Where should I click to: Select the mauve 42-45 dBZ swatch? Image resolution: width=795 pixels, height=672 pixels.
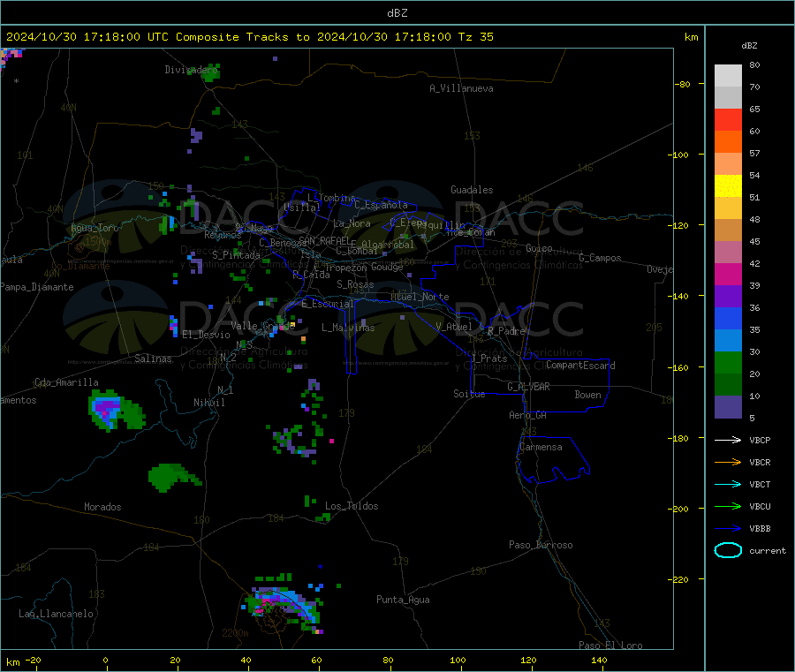728,253
